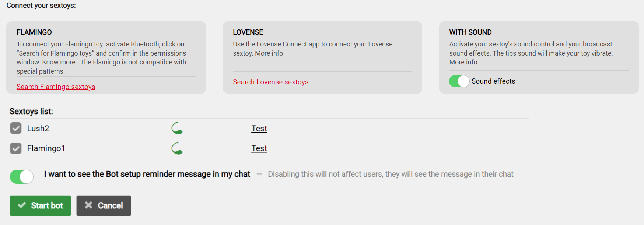Screen dimensions: 644x225
Task: Open Lovense More info link
Action: [x=269, y=53]
